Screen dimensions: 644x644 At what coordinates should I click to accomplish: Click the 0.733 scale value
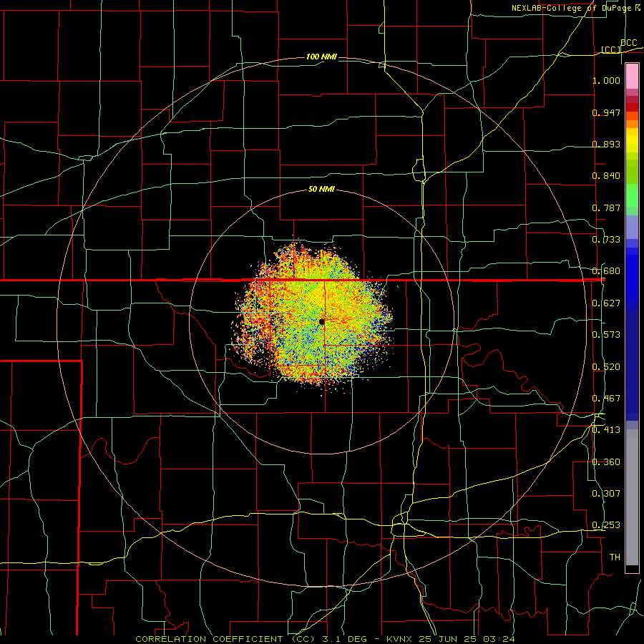pos(606,240)
